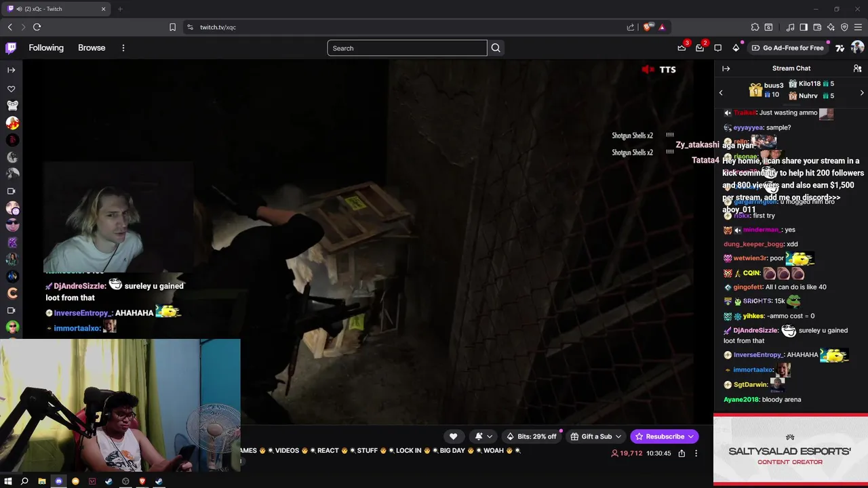Screen dimensions: 868x488
Task: Click the share stream icon
Action: point(682,453)
